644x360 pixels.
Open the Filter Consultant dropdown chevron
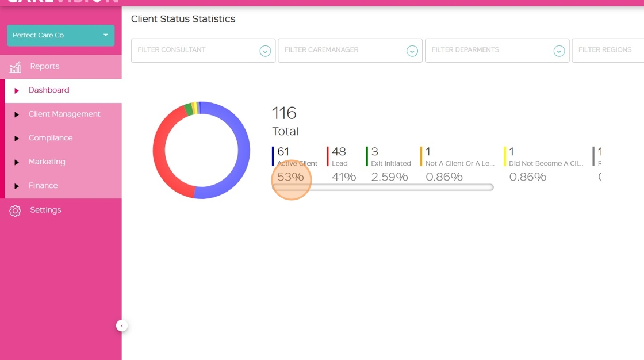265,51
